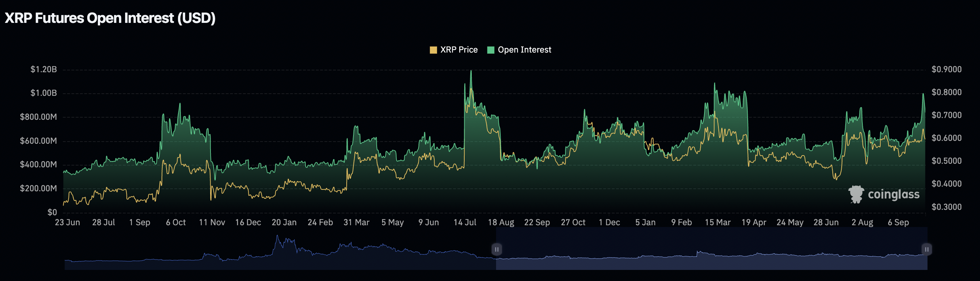Click the 5 May date label
This screenshot has height=281, width=980.
[393, 222]
